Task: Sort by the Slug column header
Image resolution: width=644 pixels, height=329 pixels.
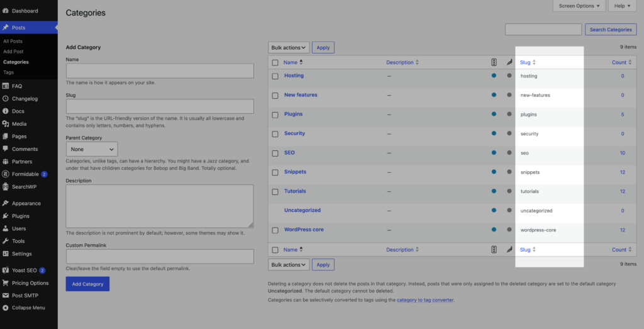Action: pos(528,62)
